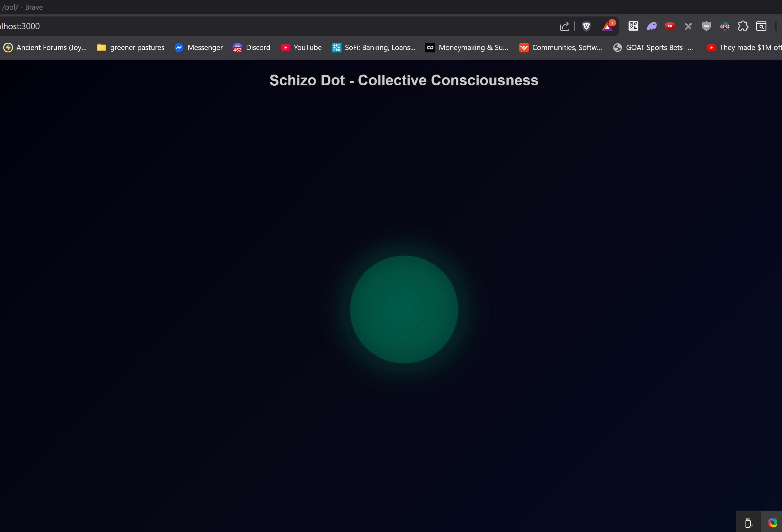Image resolution: width=782 pixels, height=532 pixels.
Task: Click the share page icon
Action: (x=564, y=26)
